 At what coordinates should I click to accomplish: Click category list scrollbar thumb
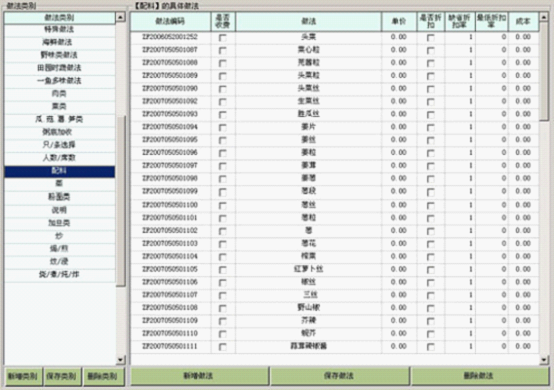coord(120,201)
